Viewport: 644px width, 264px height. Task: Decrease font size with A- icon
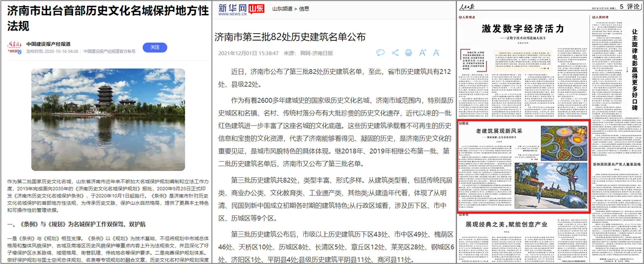(x=436, y=53)
